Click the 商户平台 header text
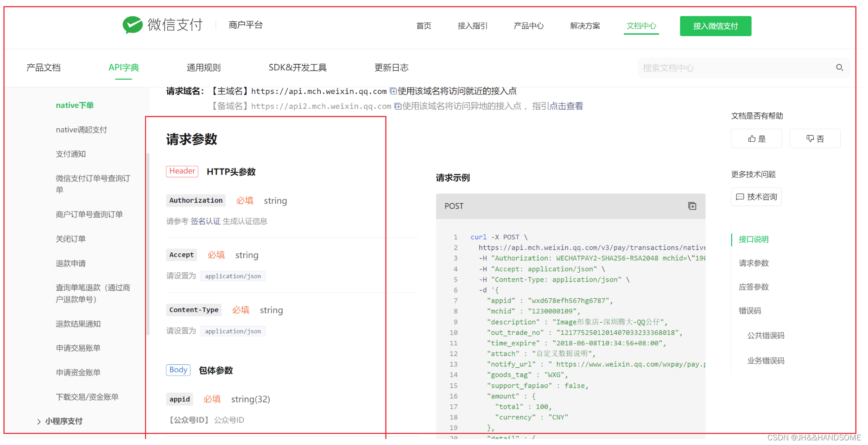The image size is (868, 445). pos(246,25)
